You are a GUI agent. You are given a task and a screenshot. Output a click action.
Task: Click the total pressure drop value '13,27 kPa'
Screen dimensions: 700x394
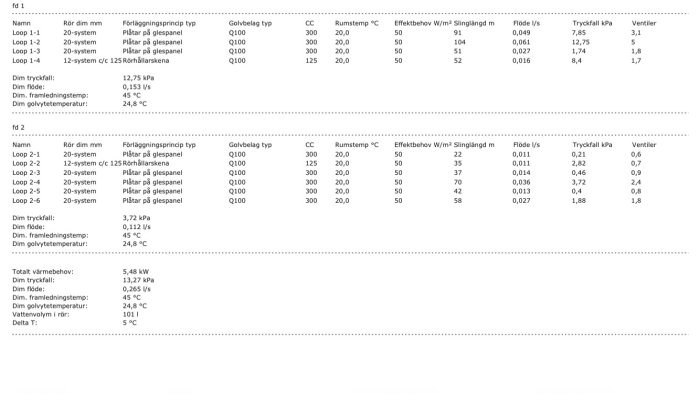138,280
